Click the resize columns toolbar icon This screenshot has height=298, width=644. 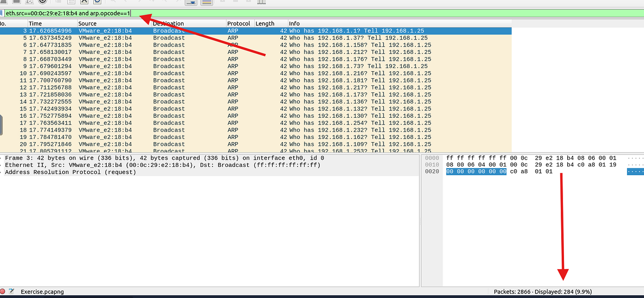pyautogui.click(x=262, y=1)
